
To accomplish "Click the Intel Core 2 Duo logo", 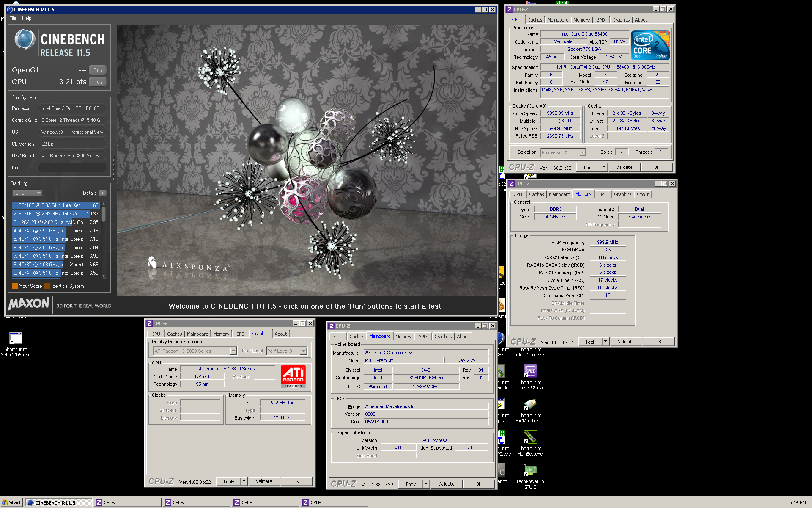I will pyautogui.click(x=650, y=45).
